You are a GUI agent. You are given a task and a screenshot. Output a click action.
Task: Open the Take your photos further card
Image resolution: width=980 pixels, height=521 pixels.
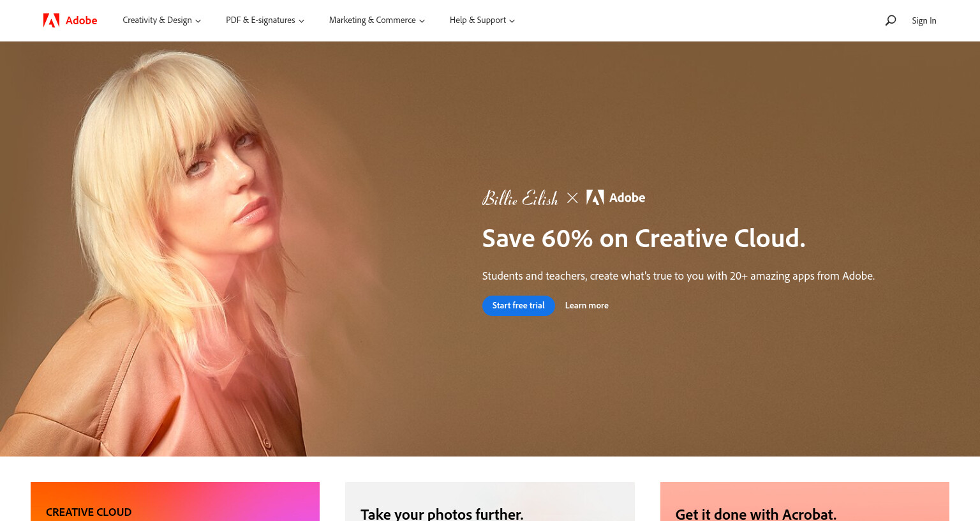pyautogui.click(x=490, y=502)
